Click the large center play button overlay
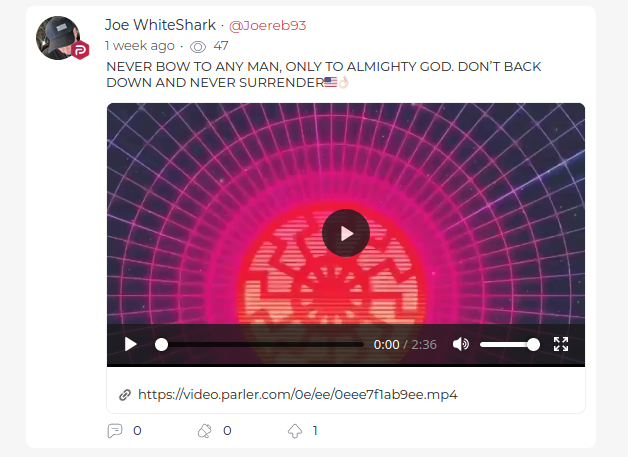Screen dimensions: 628x457 coord(346,233)
